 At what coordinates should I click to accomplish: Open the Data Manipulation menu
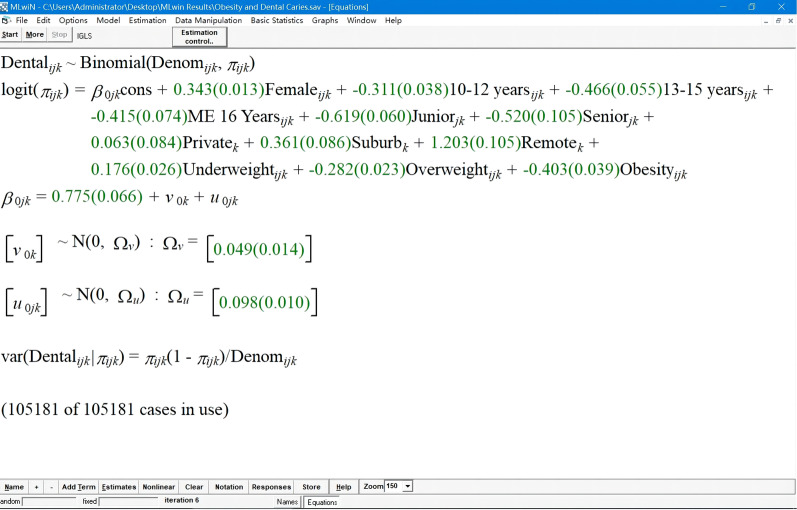tap(208, 20)
